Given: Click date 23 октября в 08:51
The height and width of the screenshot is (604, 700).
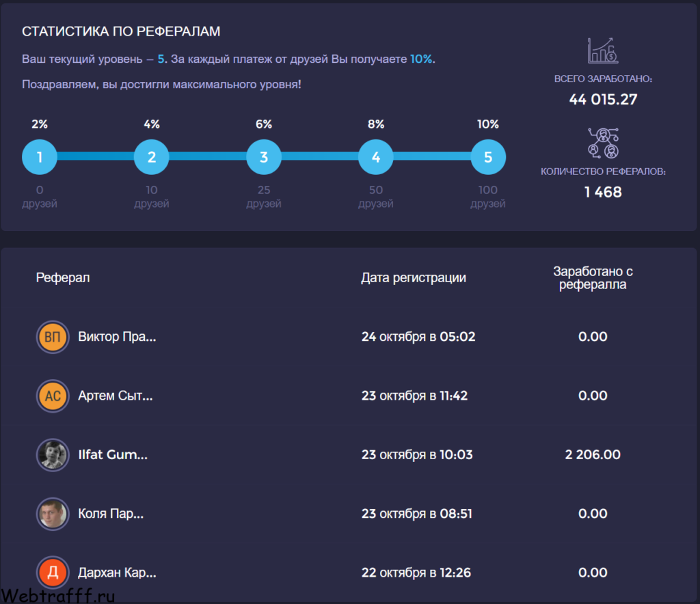Looking at the screenshot, I should coord(416,514).
